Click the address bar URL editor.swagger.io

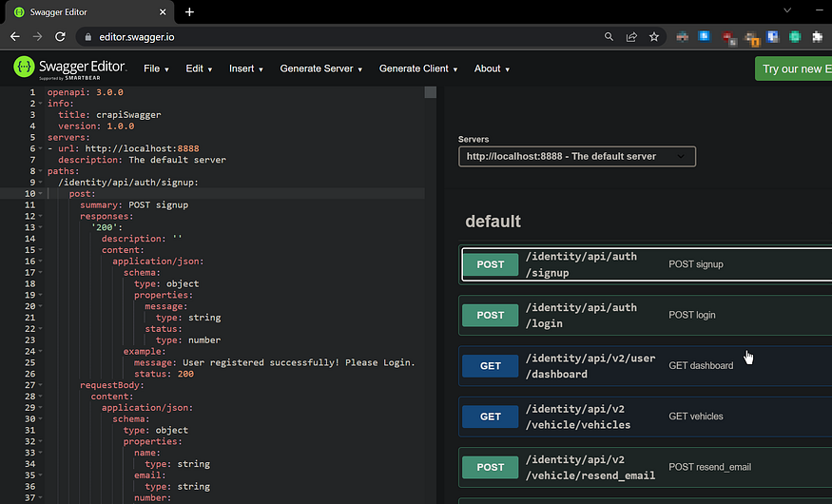[x=136, y=37]
